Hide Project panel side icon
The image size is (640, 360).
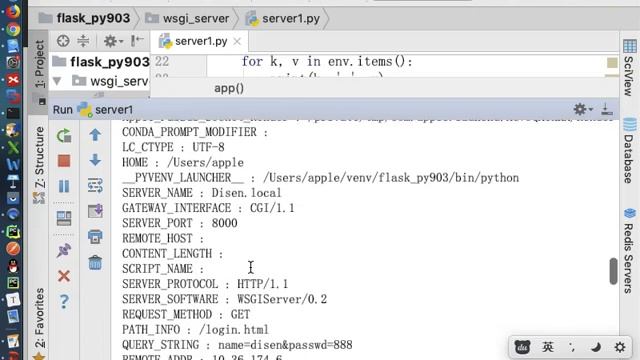point(137,40)
